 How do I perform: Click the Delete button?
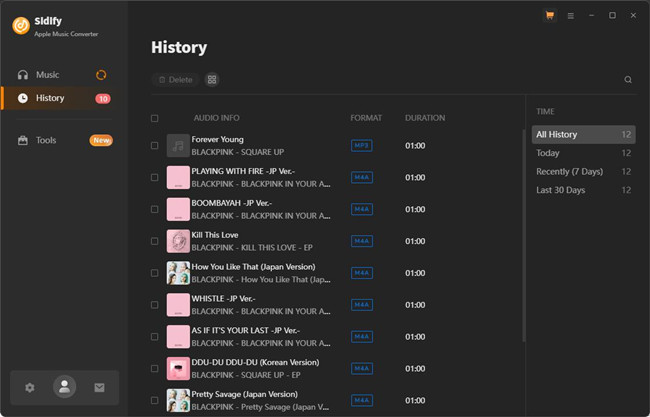click(x=175, y=80)
